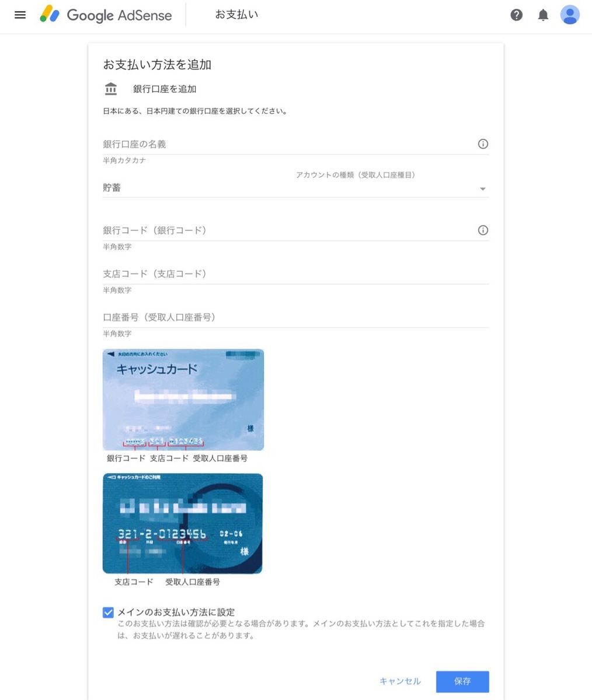The image size is (592, 700).
Task: Click the 半角カタカナ hint text
Action: [124, 160]
